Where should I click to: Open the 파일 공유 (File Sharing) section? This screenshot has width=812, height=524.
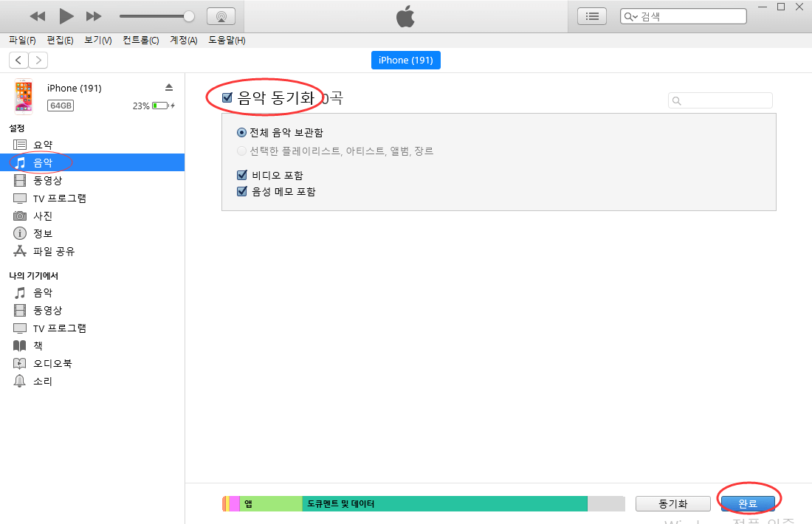[49, 251]
